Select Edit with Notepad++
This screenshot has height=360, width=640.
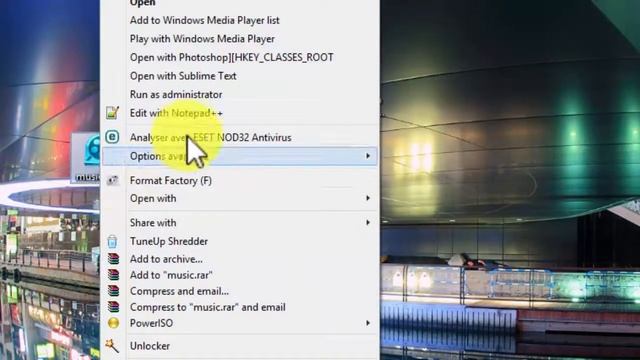click(x=176, y=113)
